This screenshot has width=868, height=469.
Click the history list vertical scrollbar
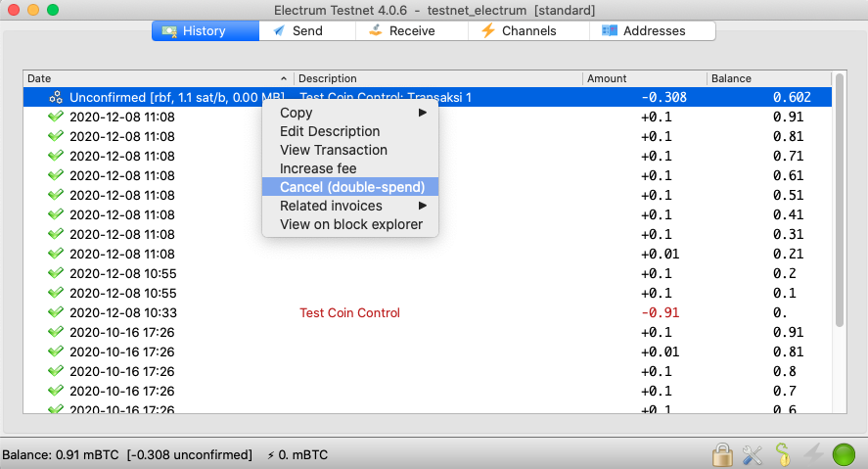[840, 200]
